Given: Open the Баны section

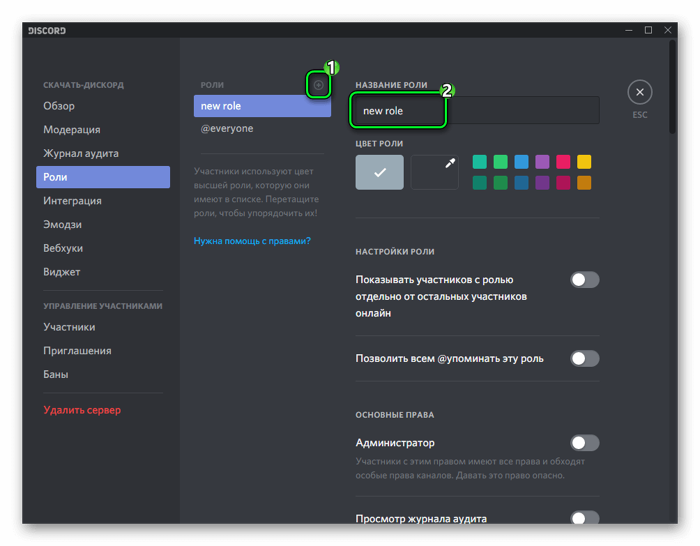Looking at the screenshot, I should [103, 375].
